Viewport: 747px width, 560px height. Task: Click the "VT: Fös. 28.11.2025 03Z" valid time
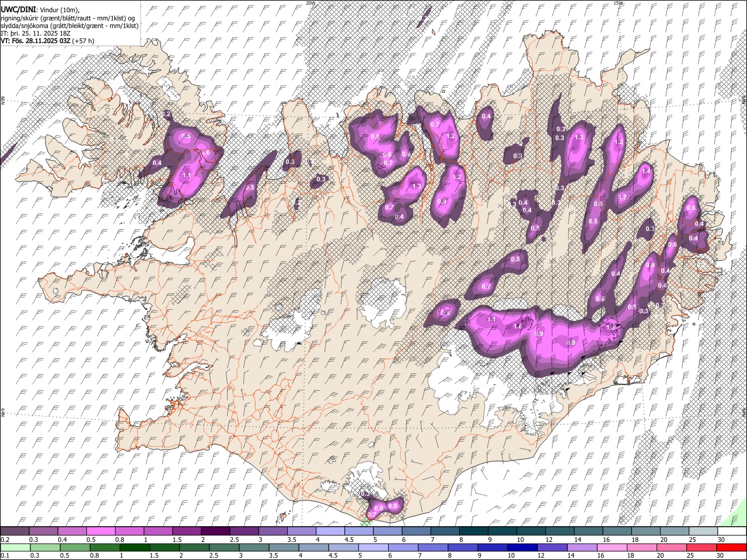[36, 41]
